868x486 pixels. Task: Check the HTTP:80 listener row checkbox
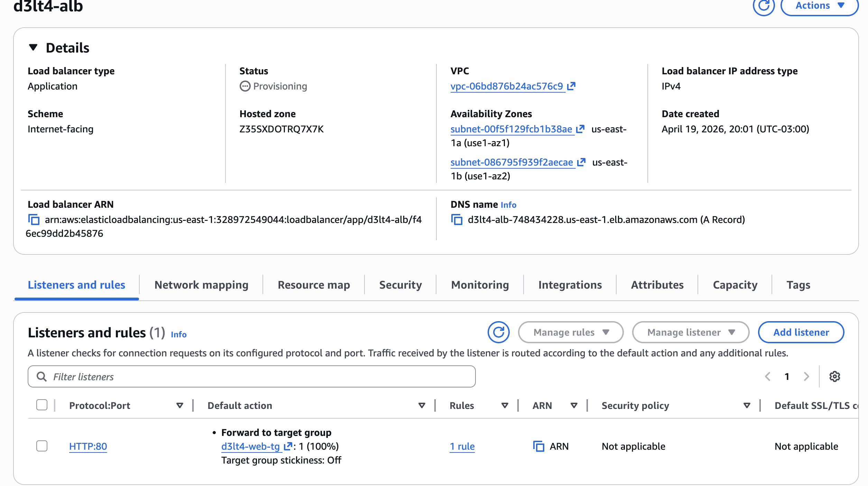[x=42, y=446]
